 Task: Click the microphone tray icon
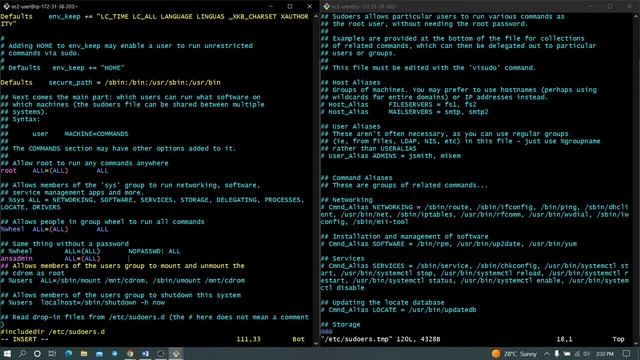click(x=557, y=353)
